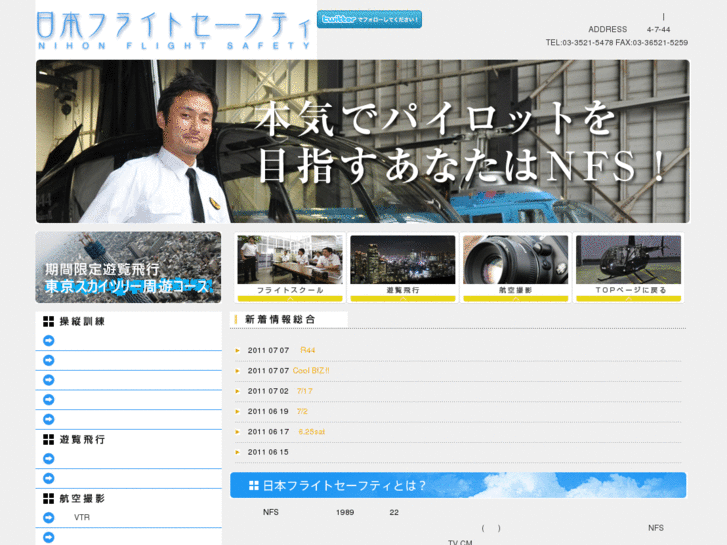
Task: Click the hero banner 本気でパイロットを目指す
Action: click(x=363, y=141)
